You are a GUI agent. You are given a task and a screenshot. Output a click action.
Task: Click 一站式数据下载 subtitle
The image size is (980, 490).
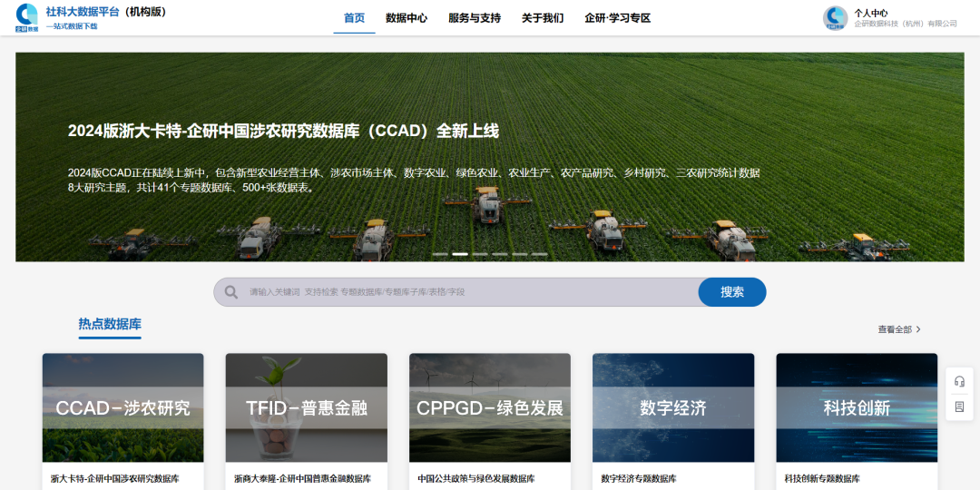pyautogui.click(x=72, y=26)
